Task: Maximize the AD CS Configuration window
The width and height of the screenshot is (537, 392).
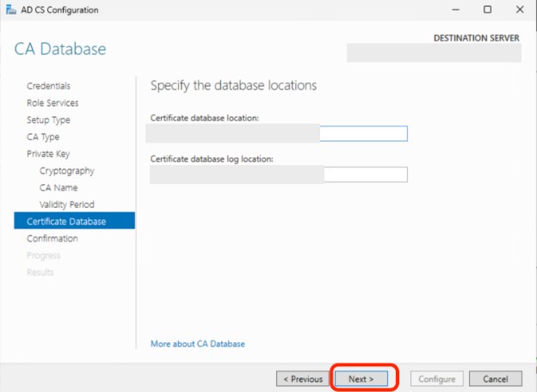Action: [x=487, y=10]
